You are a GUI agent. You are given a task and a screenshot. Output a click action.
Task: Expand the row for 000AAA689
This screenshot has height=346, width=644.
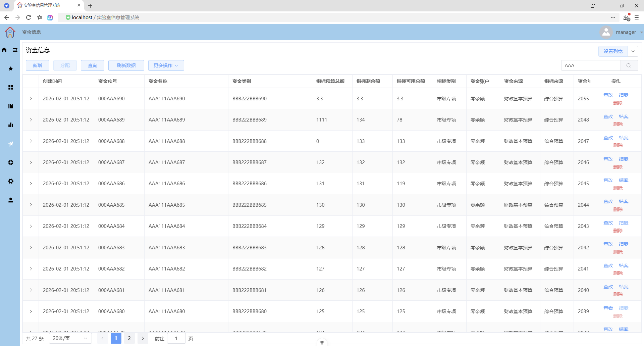click(x=31, y=120)
